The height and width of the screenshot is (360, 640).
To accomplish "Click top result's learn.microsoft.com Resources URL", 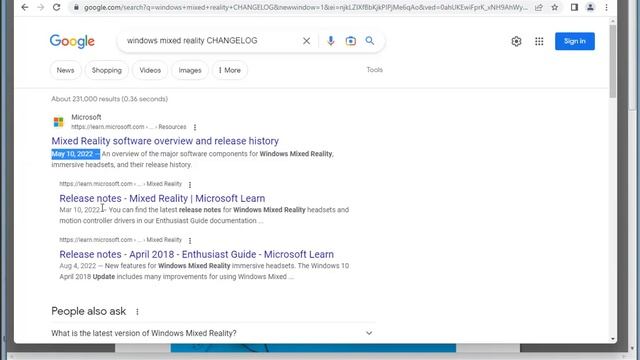I will click(129, 127).
